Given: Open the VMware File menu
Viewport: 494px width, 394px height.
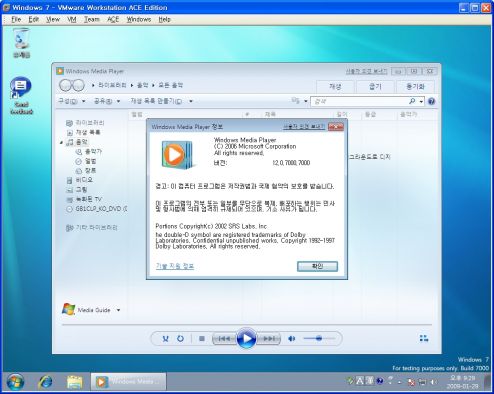Looking at the screenshot, I should (16, 19).
